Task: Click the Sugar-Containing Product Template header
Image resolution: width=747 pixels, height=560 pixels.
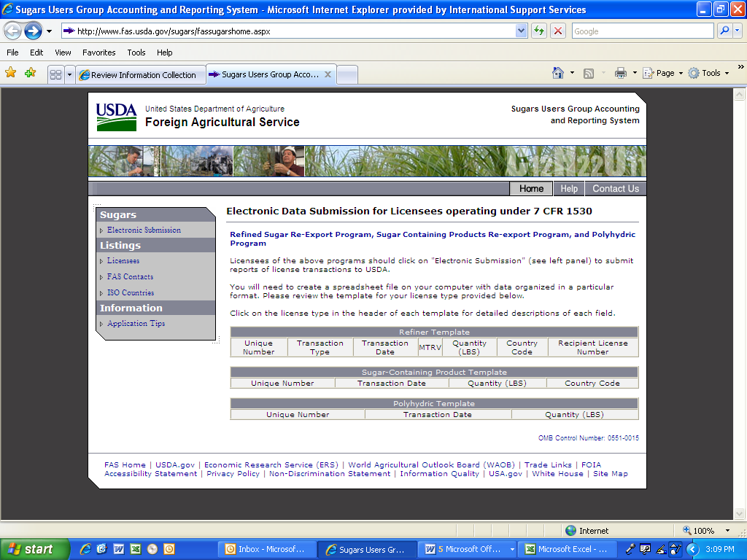Action: point(434,372)
